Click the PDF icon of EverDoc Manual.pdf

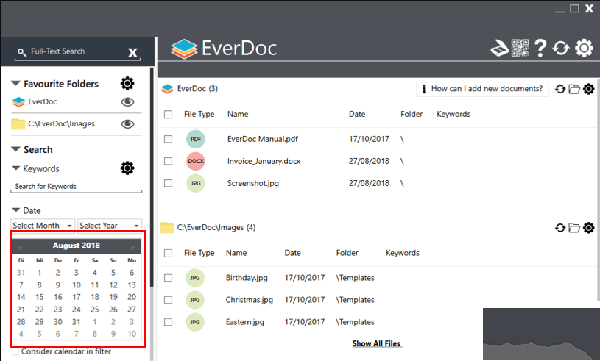(x=196, y=139)
